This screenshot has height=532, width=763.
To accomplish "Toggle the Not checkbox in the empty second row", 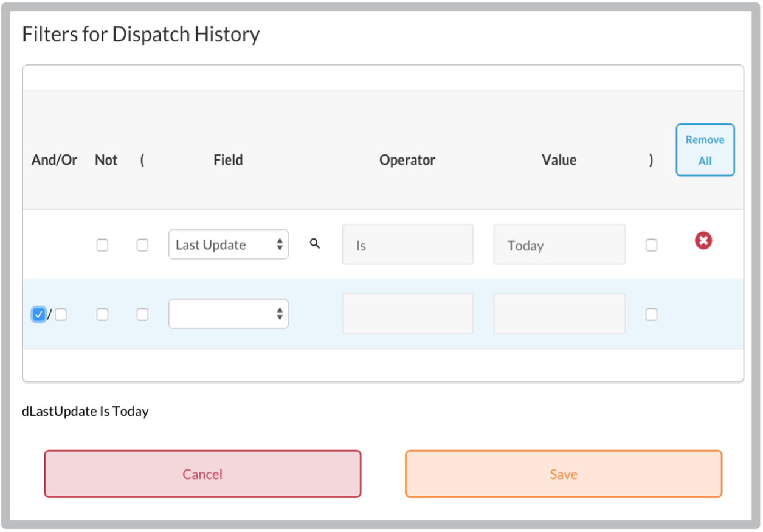I will [102, 314].
